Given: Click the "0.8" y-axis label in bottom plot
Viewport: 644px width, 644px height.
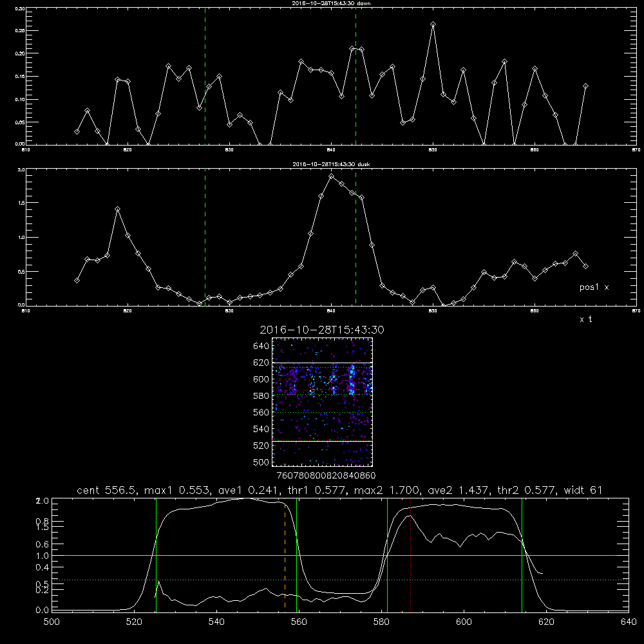Looking at the screenshot, I should pos(43,521).
